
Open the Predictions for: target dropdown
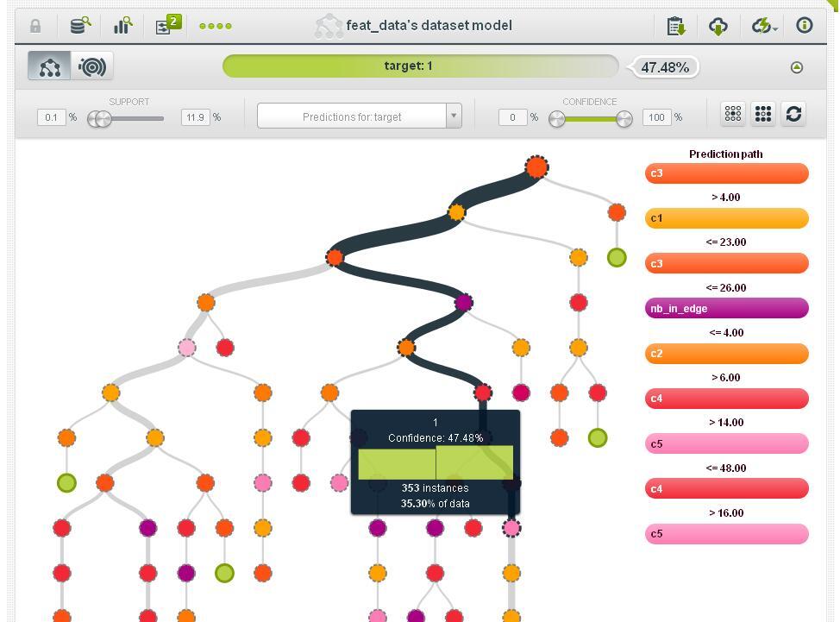point(360,116)
